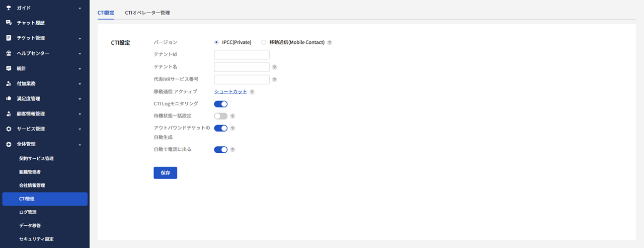
Task: Collapse the 全体管理 sidebar section
Action: (x=79, y=144)
